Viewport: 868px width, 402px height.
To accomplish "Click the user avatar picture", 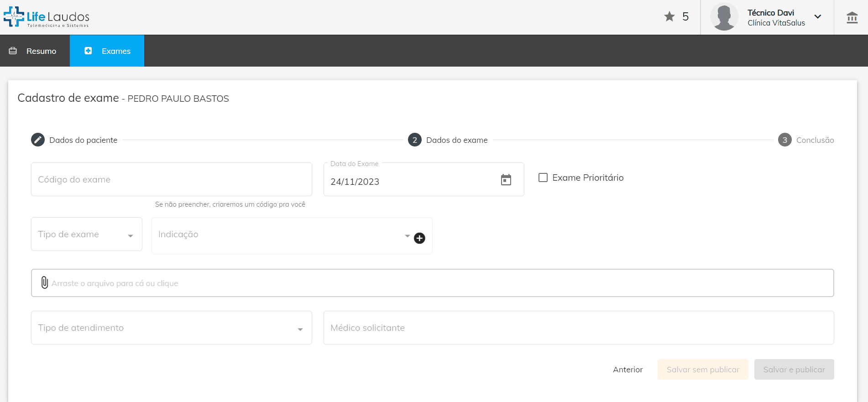I will [x=724, y=17].
